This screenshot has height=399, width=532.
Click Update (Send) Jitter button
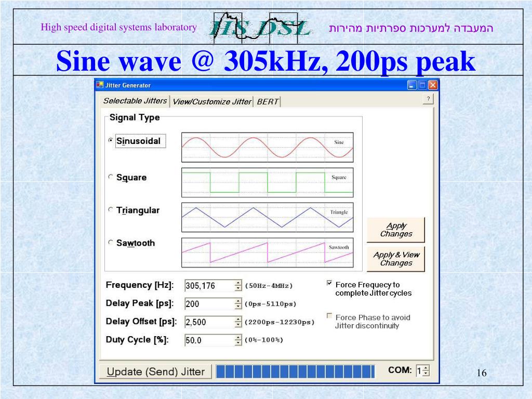tap(155, 371)
